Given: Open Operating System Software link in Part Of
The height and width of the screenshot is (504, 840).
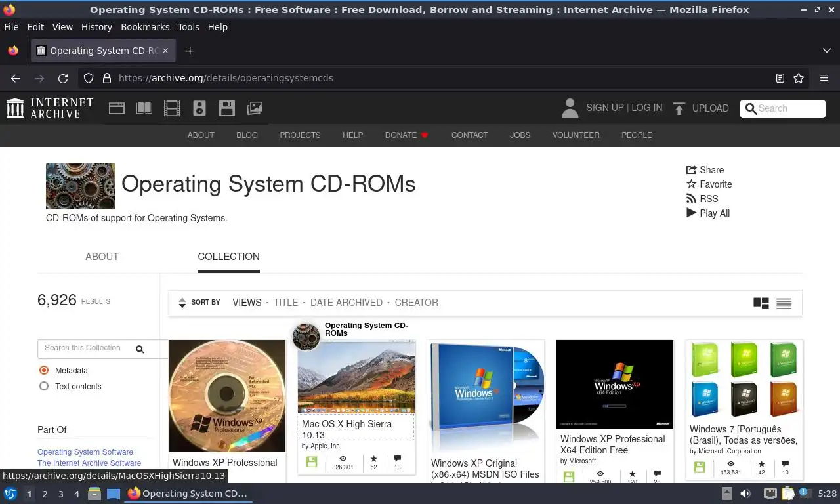Looking at the screenshot, I should point(85,452).
